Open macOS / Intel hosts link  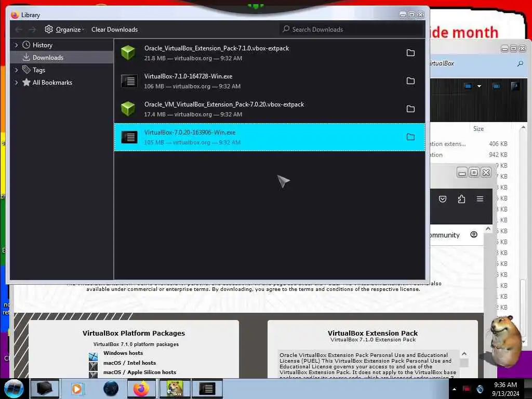click(129, 363)
